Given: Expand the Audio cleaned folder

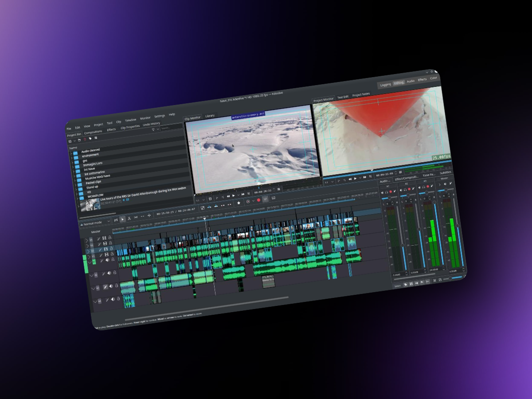Looking at the screenshot, I should 70,154.
